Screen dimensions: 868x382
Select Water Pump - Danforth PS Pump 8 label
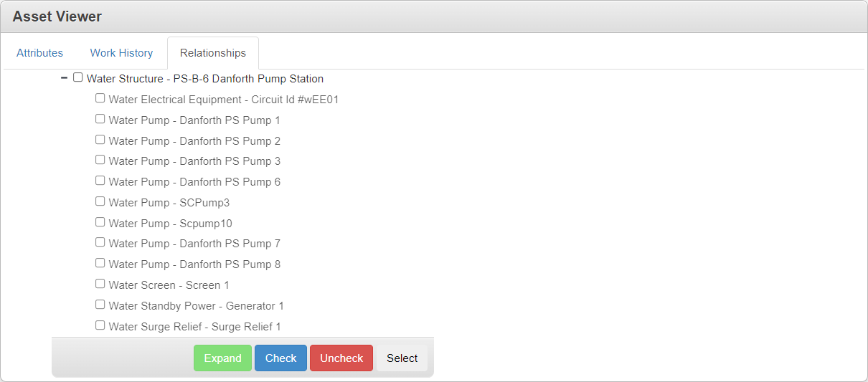point(194,264)
